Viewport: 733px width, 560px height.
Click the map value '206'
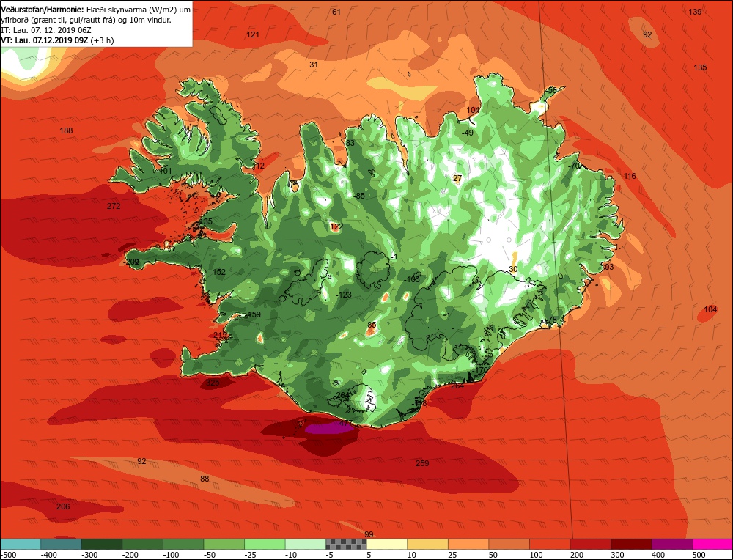[63, 506]
